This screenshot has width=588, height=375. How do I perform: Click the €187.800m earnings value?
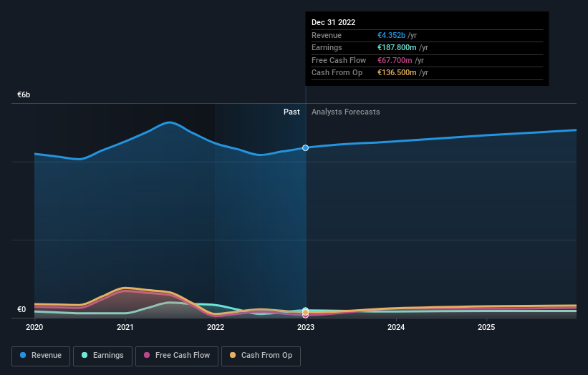397,47
